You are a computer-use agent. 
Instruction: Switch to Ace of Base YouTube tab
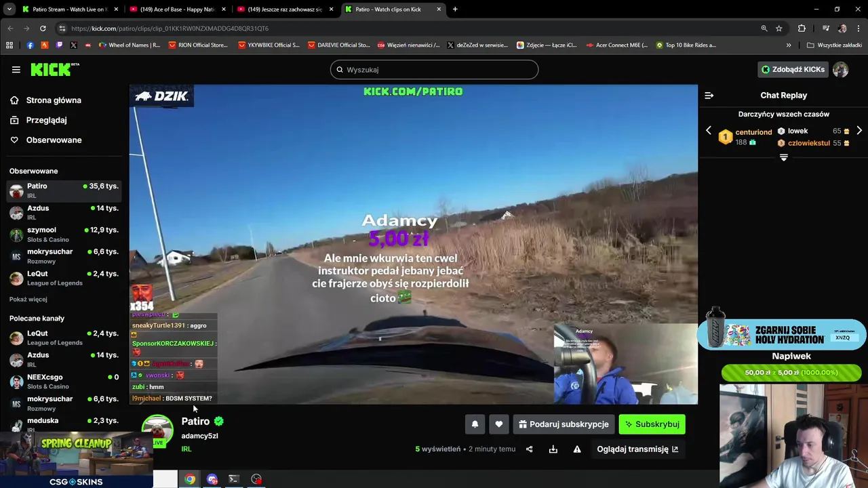click(x=177, y=9)
